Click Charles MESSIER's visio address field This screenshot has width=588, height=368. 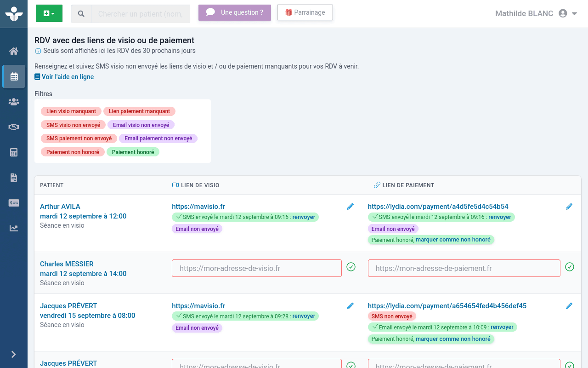pos(257,268)
